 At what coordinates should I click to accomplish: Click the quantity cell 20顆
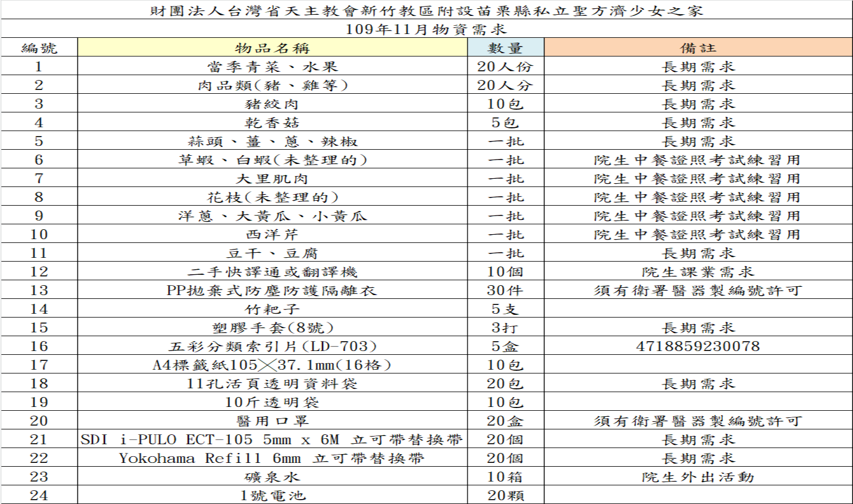coord(506,495)
